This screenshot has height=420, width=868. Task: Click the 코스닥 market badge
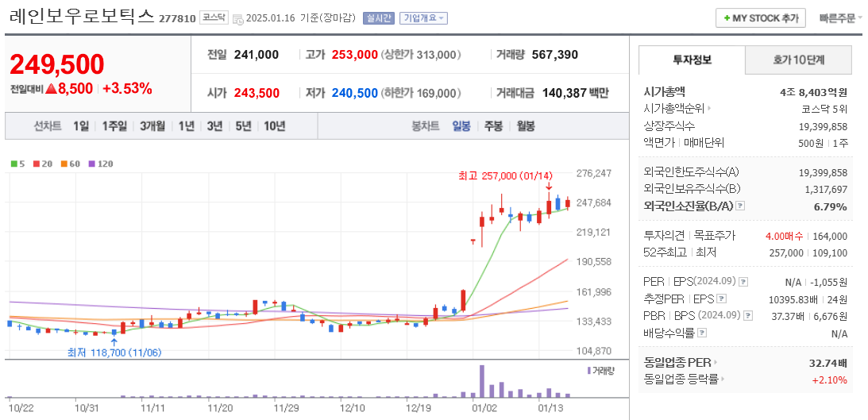coord(214,17)
